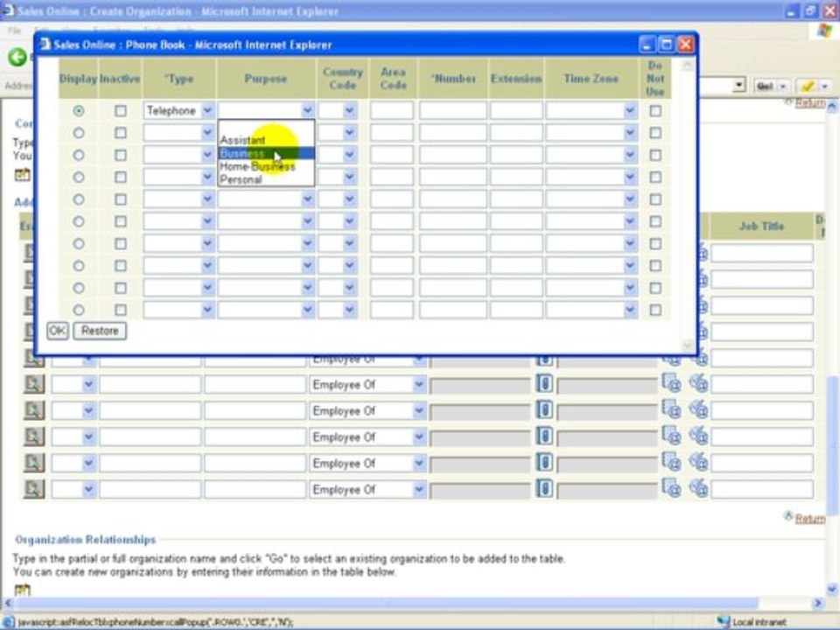This screenshot has width=840, height=630.
Task: Choose Personal from the Purpose list
Action: click(x=266, y=179)
